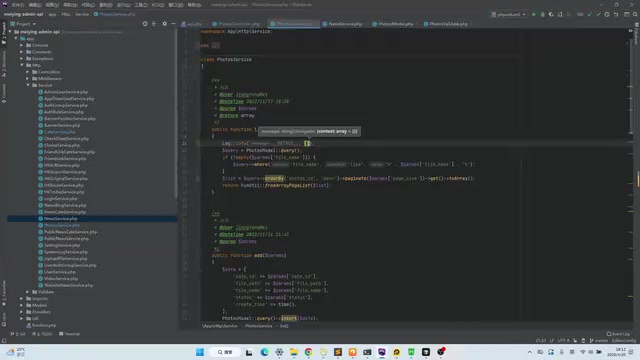Open the Terminal tool window

tap(69, 334)
